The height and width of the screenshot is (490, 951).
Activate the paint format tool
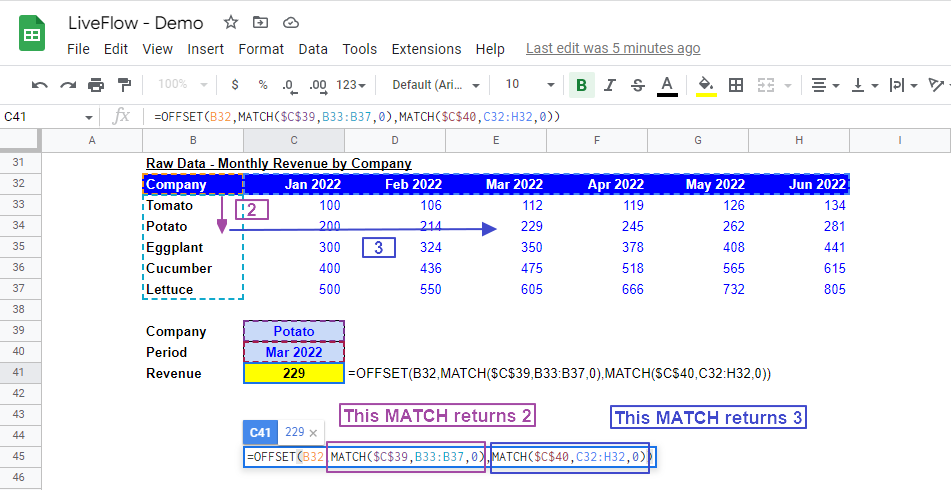124,85
